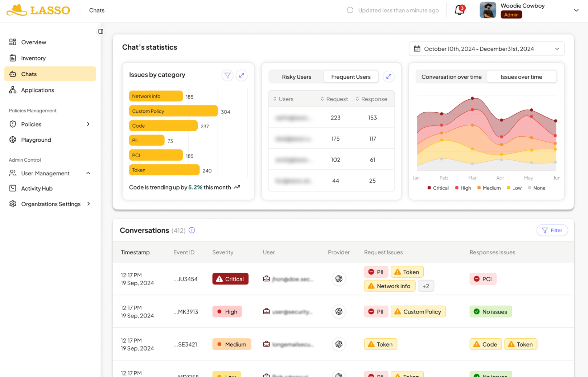Image resolution: width=588 pixels, height=377 pixels.
Task: Switch to Conversation over time tab
Action: point(451,77)
